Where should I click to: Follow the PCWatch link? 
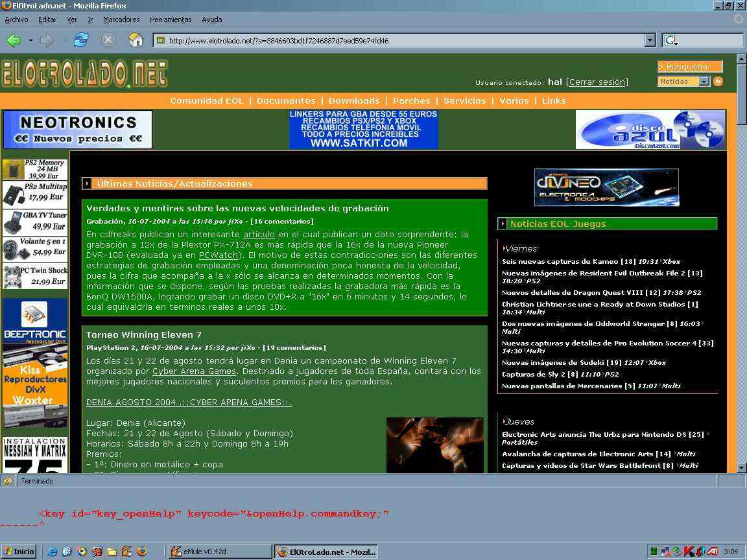[x=218, y=255]
